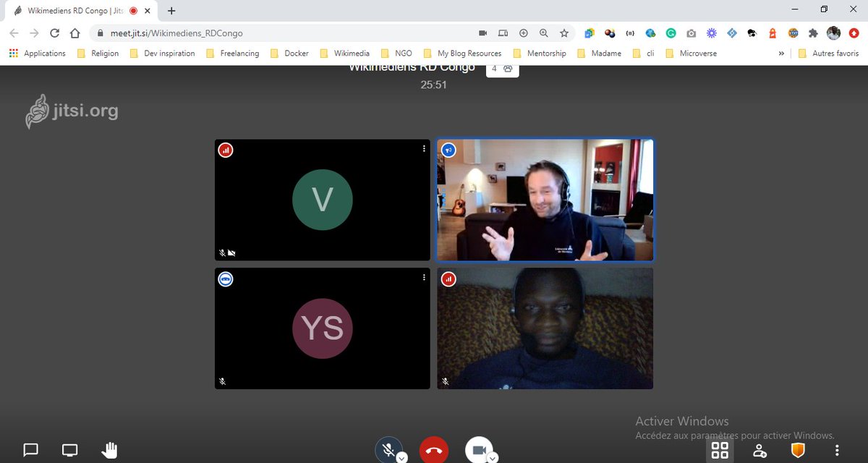Open new browser tab
Image resolution: width=868 pixels, height=463 pixels.
tap(171, 11)
